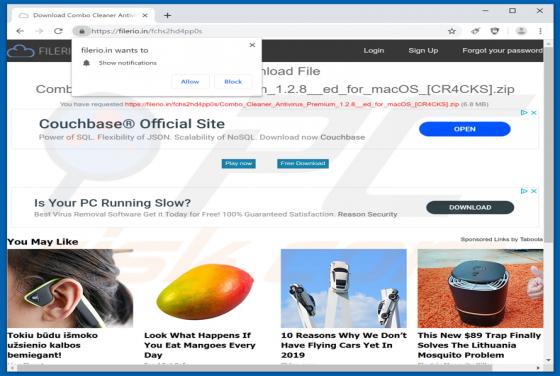Reload the page with the refresh icon

pos(58,31)
